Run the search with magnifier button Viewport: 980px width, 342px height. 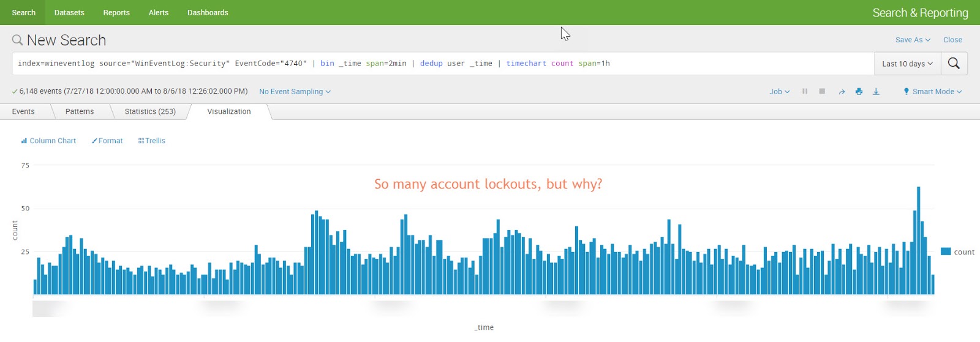[954, 64]
